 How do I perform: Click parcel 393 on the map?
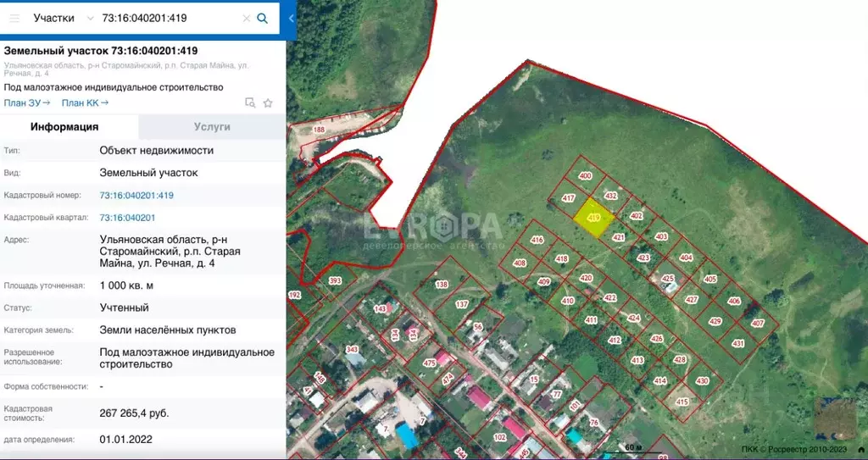(x=335, y=281)
